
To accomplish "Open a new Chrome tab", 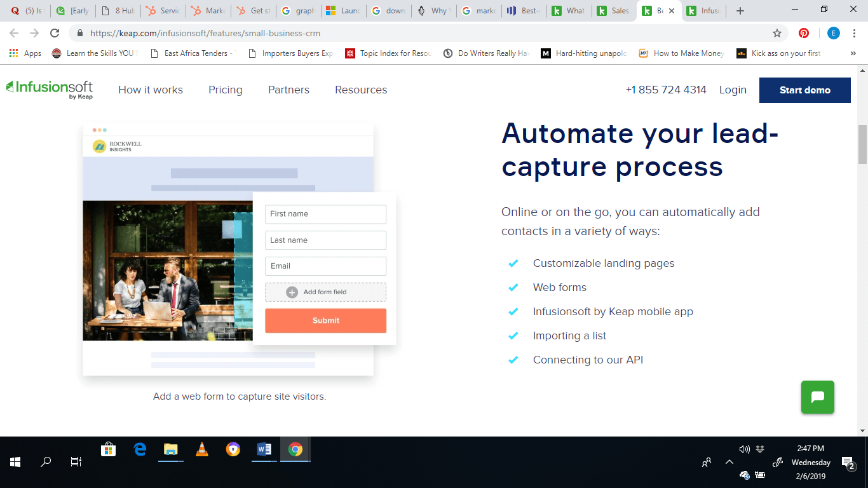I will 740,11.
